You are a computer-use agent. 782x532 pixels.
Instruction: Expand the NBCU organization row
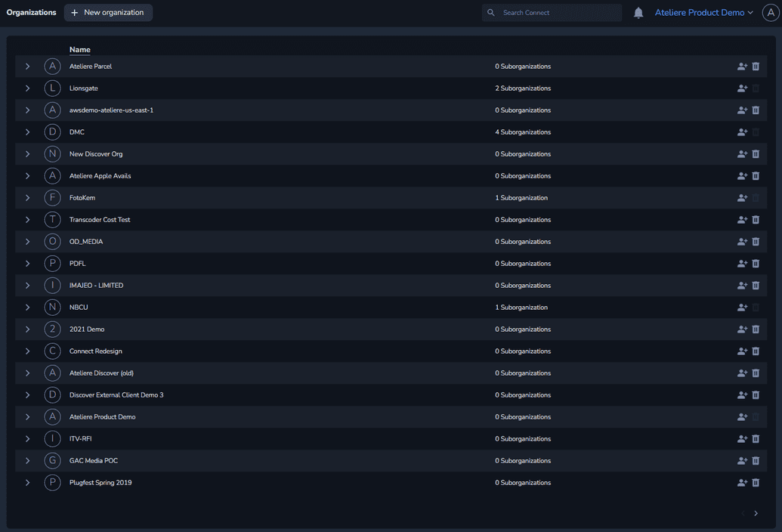click(27, 308)
